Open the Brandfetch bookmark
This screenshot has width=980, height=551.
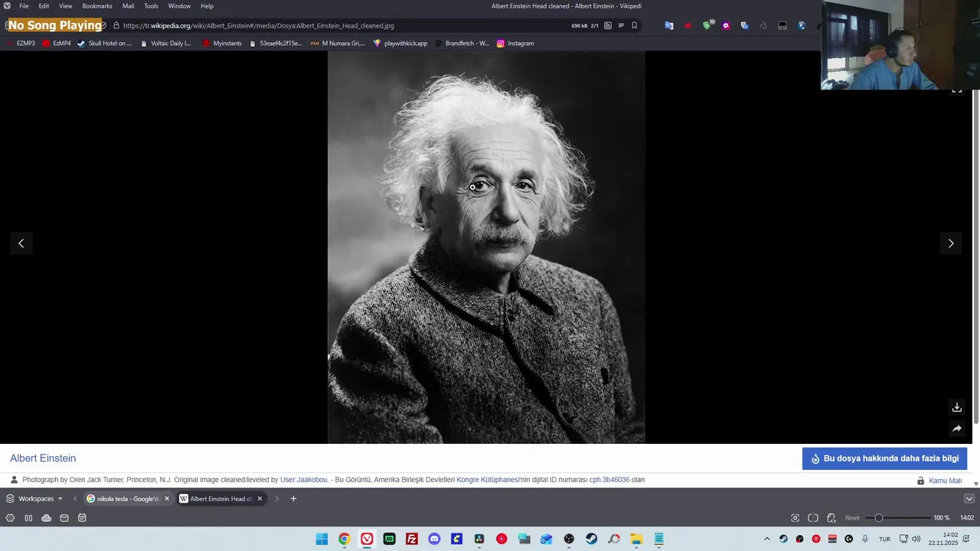(462, 44)
